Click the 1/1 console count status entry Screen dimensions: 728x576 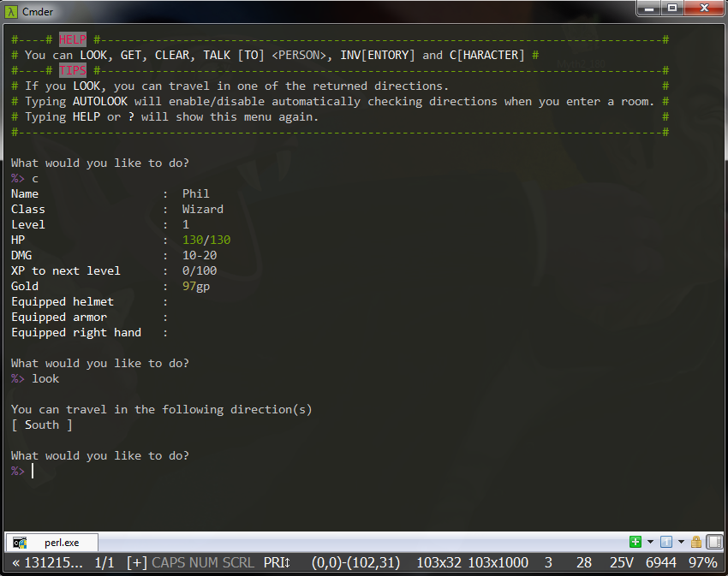[104, 562]
